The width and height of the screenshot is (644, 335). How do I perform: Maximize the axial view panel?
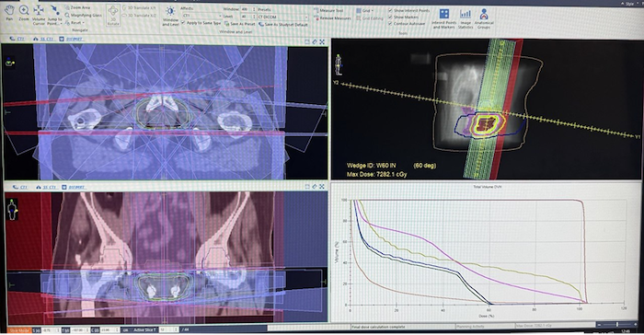(322, 42)
